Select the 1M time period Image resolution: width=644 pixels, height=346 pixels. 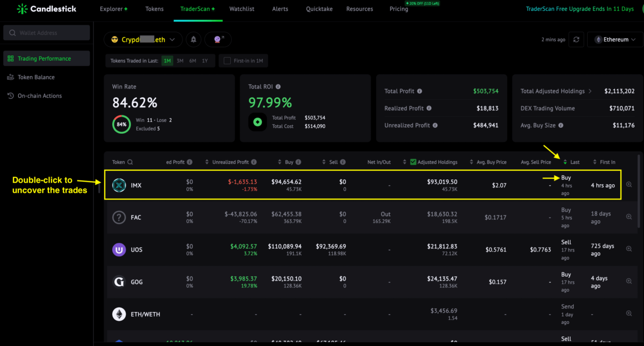coord(167,61)
